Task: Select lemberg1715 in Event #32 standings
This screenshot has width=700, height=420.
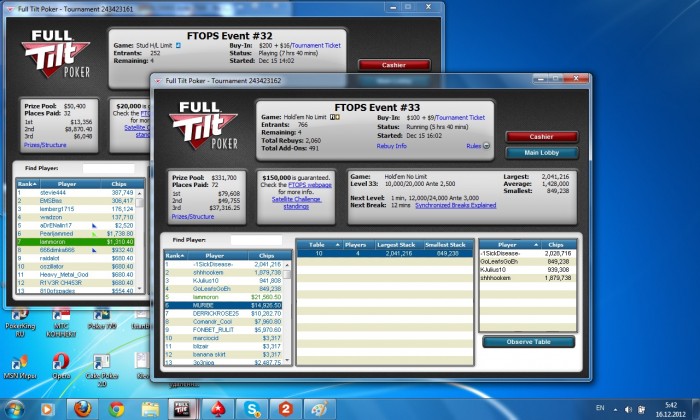Action: (75, 209)
